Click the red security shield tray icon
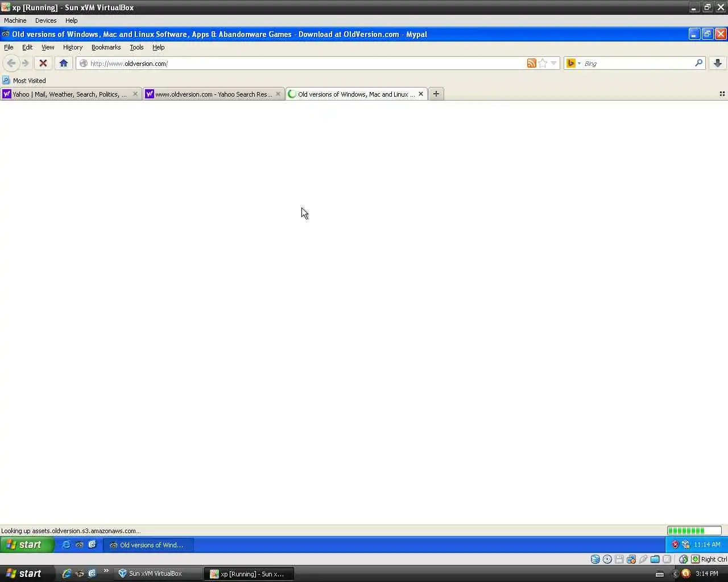This screenshot has width=728, height=582. tap(675, 544)
